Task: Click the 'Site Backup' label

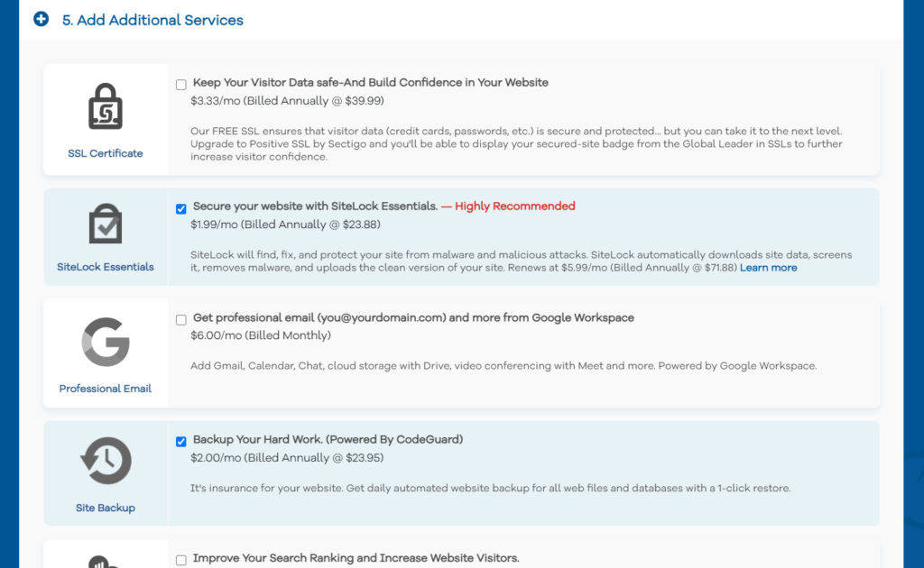Action: point(106,508)
